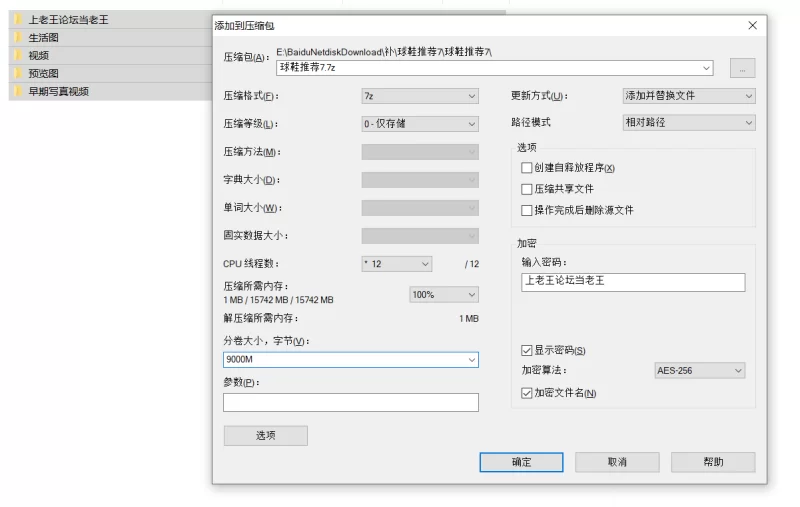The height and width of the screenshot is (507, 800).
Task: Select the 上老王论坛当老王 folder name
Action: 68,20
